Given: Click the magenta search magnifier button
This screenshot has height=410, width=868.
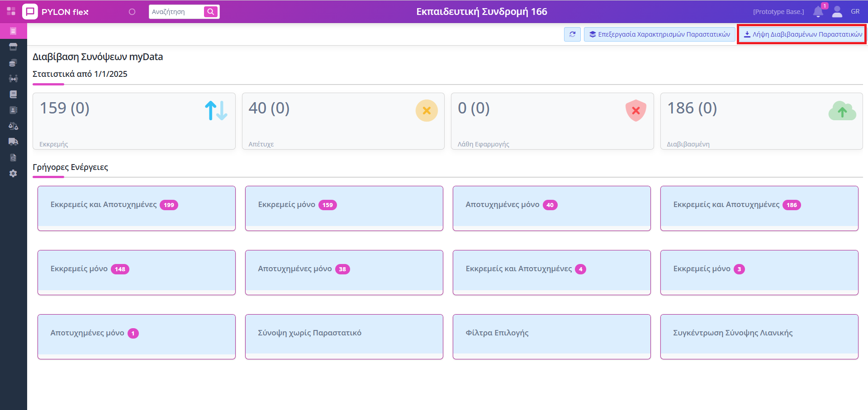Looking at the screenshot, I should point(211,12).
